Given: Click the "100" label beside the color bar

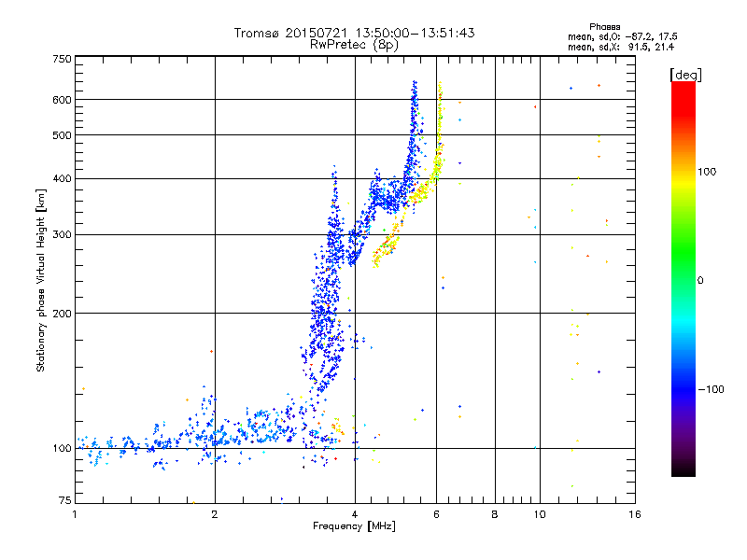Looking at the screenshot, I should point(707,172).
